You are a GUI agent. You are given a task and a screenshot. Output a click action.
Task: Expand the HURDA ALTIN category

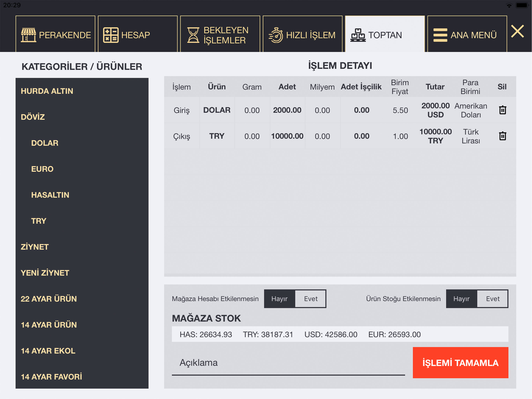coord(82,91)
